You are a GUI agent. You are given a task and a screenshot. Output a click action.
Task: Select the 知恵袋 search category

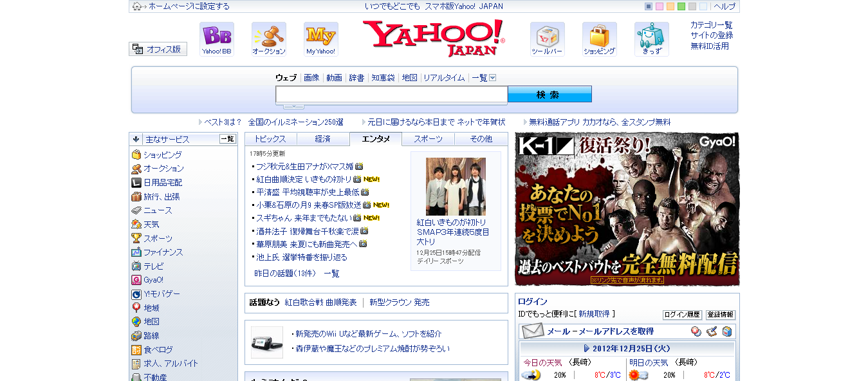pos(383,78)
